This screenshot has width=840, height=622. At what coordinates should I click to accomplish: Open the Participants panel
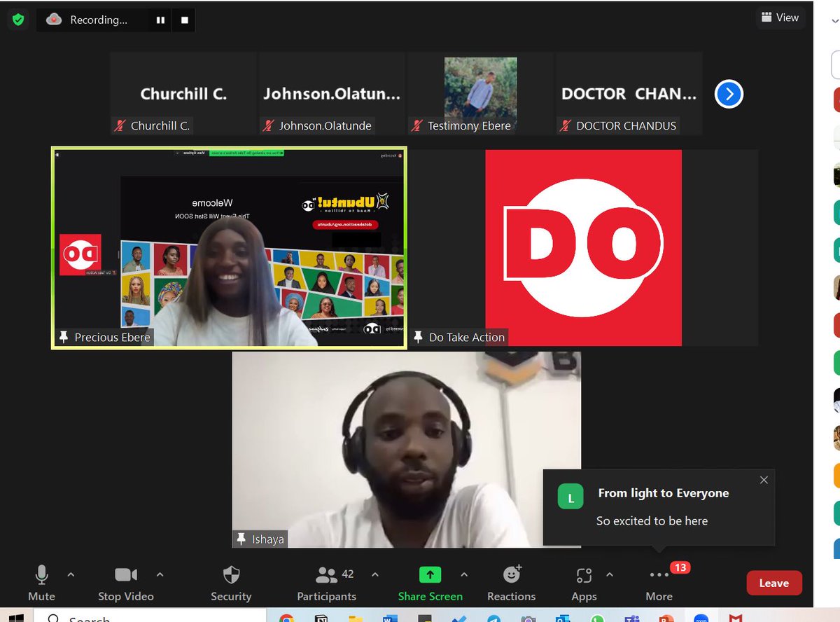click(x=327, y=583)
